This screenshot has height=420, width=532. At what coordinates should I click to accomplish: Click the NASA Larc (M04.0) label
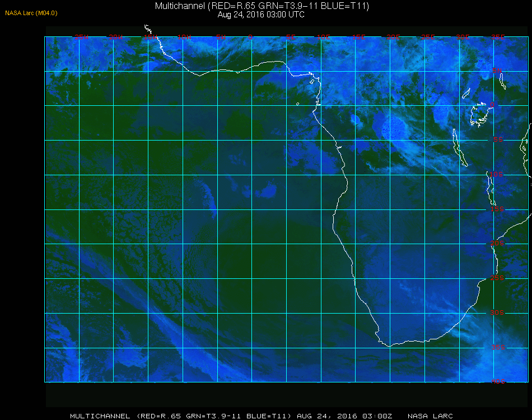31,13
